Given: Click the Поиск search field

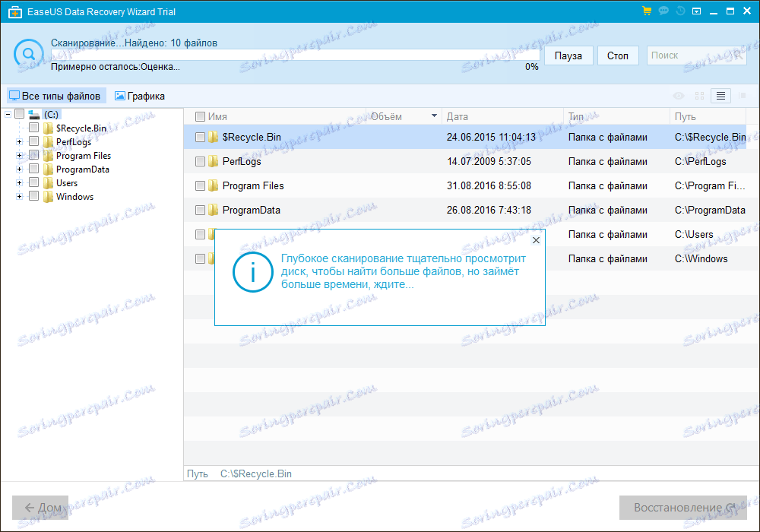Looking at the screenshot, I should tap(696, 55).
